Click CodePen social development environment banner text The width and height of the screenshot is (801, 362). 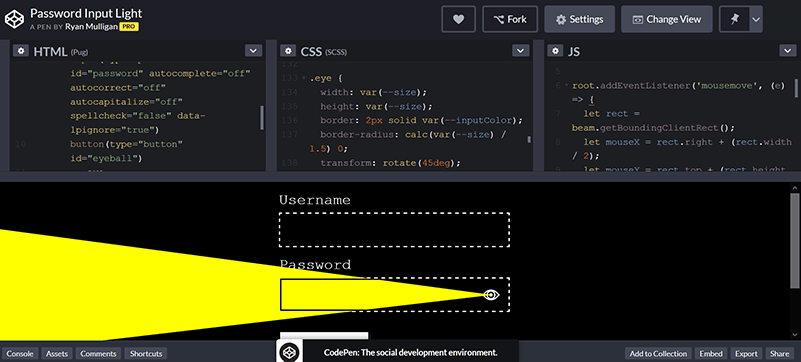pos(410,353)
